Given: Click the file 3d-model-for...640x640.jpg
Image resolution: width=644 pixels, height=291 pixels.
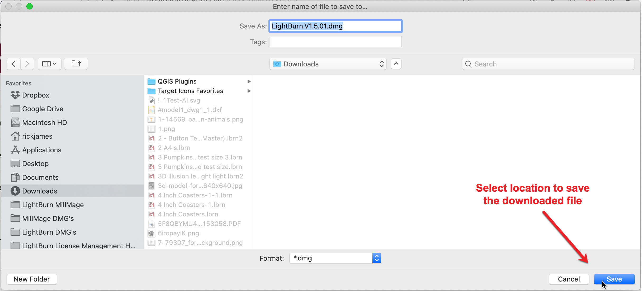Looking at the screenshot, I should [x=198, y=186].
